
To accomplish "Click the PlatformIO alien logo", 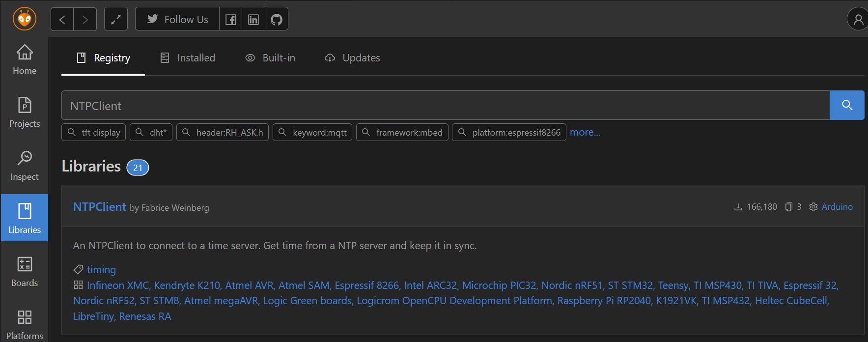I will pyautogui.click(x=25, y=19).
